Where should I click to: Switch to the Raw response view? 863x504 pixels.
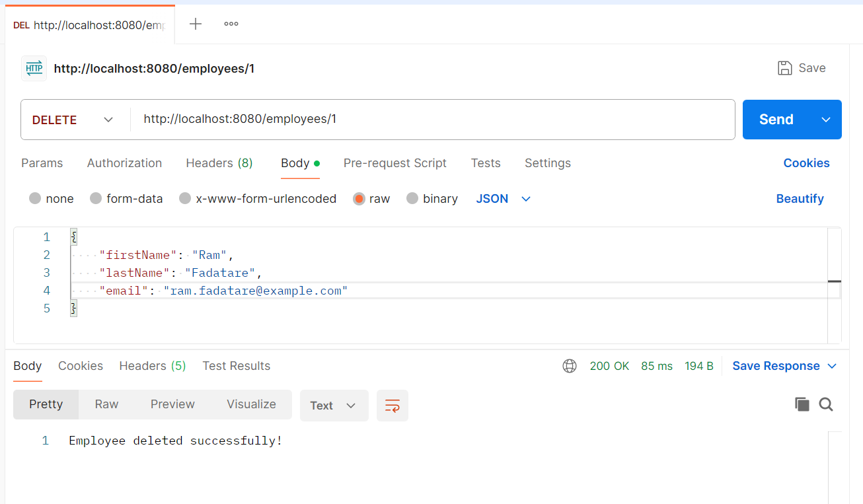pos(106,404)
